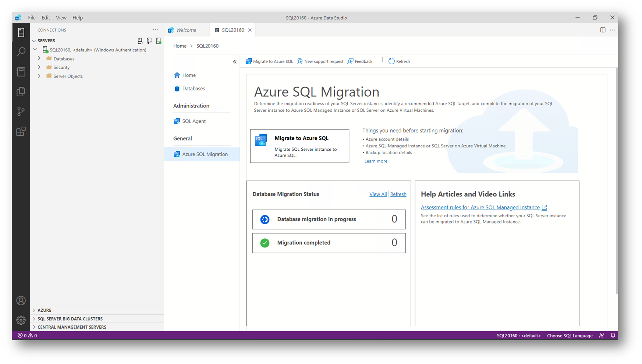
Task: Open Database migration in progress card
Action: 329,220
